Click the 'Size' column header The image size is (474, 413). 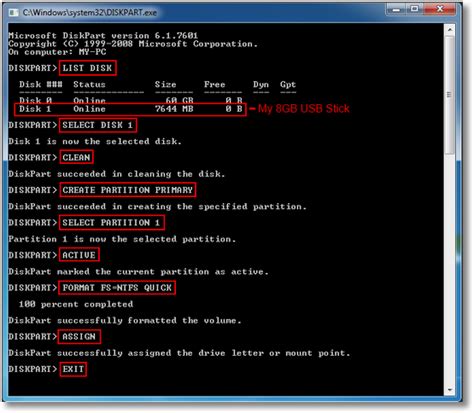[165, 84]
